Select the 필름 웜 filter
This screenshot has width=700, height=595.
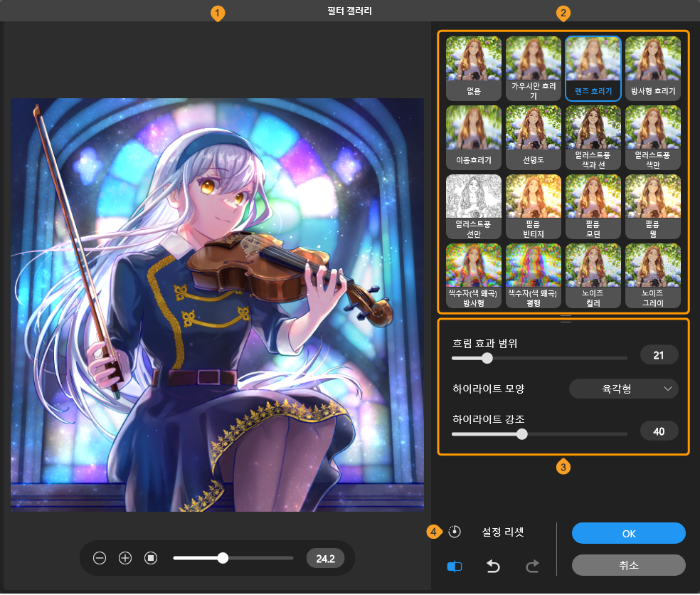[653, 206]
